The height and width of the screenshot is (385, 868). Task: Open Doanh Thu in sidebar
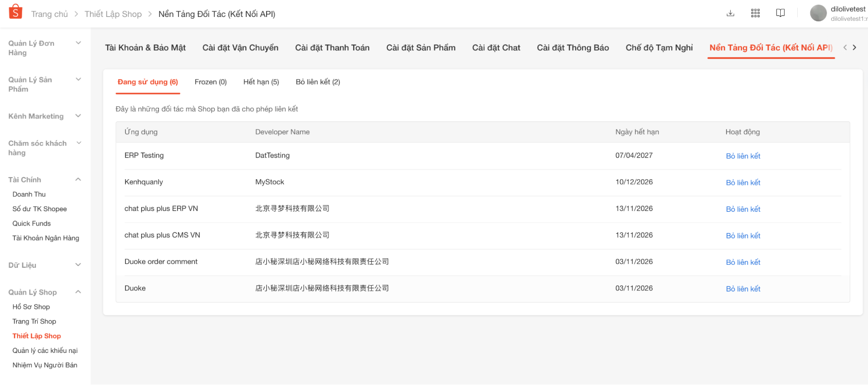coord(29,194)
